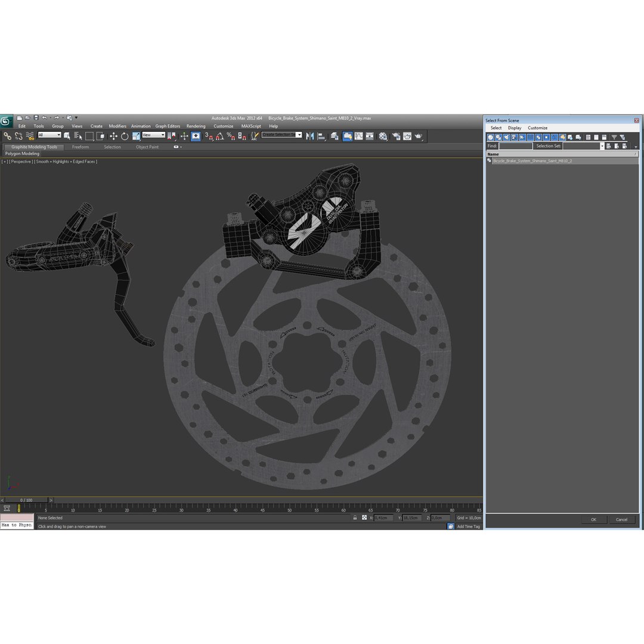Click the time slider showing 0 / 100

[x=26, y=500]
